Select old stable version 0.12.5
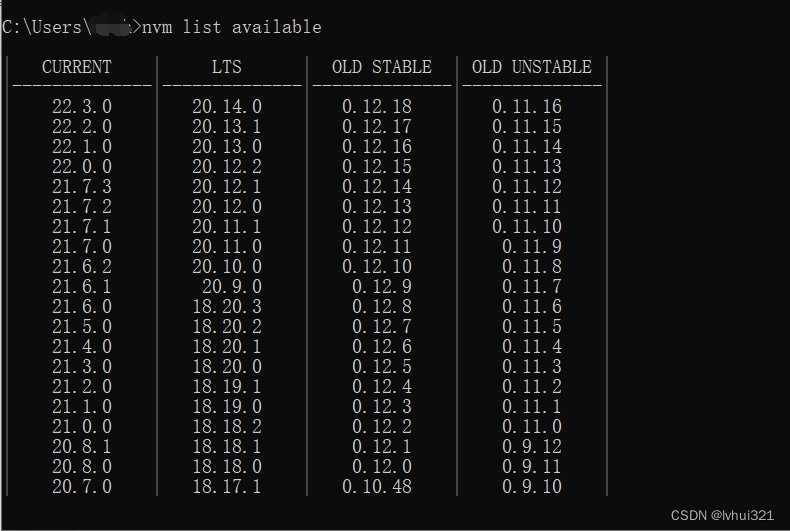 (382, 366)
